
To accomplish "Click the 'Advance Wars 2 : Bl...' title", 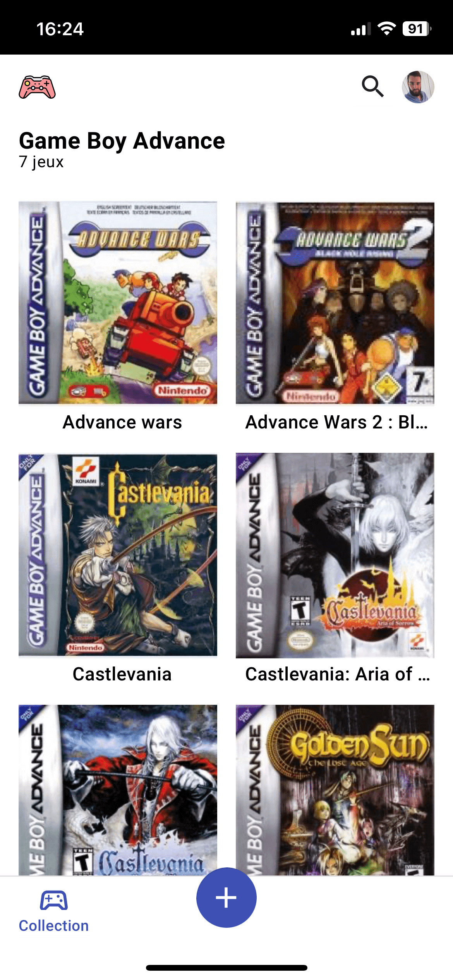I will point(337,422).
